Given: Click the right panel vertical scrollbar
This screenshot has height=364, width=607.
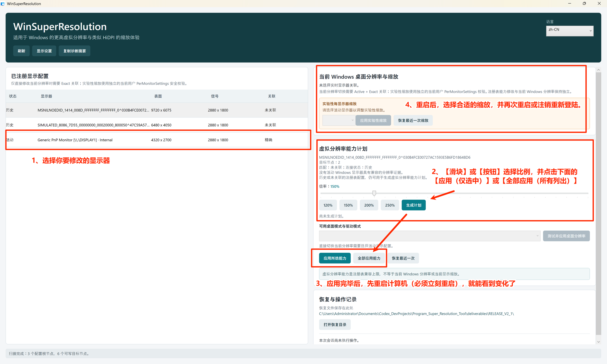Looking at the screenshot, I should coord(598,203).
